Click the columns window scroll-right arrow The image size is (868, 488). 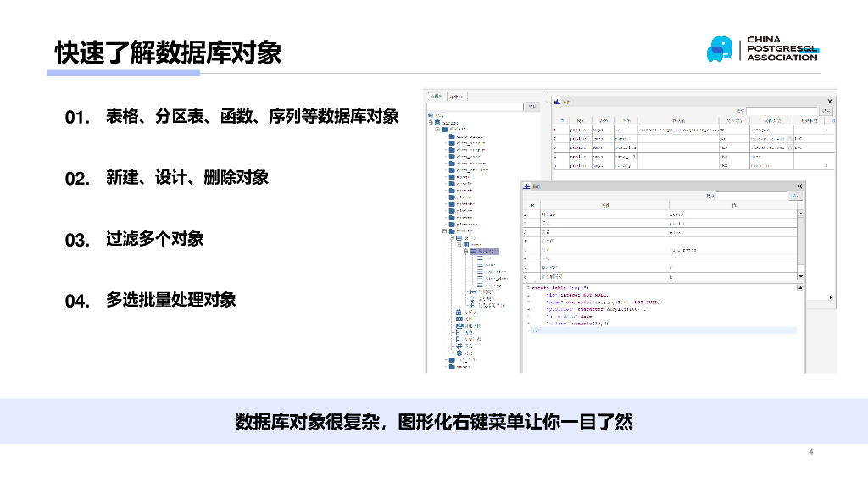[x=831, y=297]
